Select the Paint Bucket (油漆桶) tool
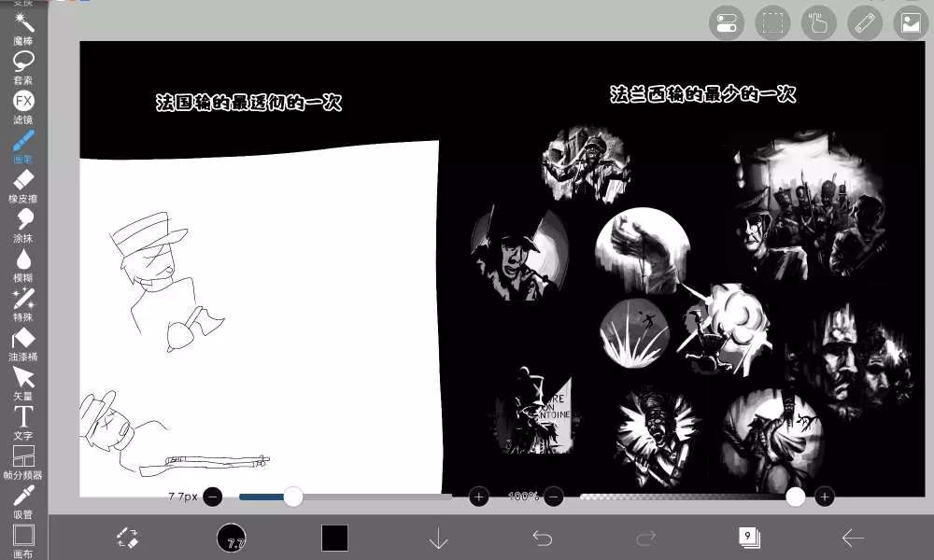Image resolution: width=934 pixels, height=560 pixels. pyautogui.click(x=23, y=344)
